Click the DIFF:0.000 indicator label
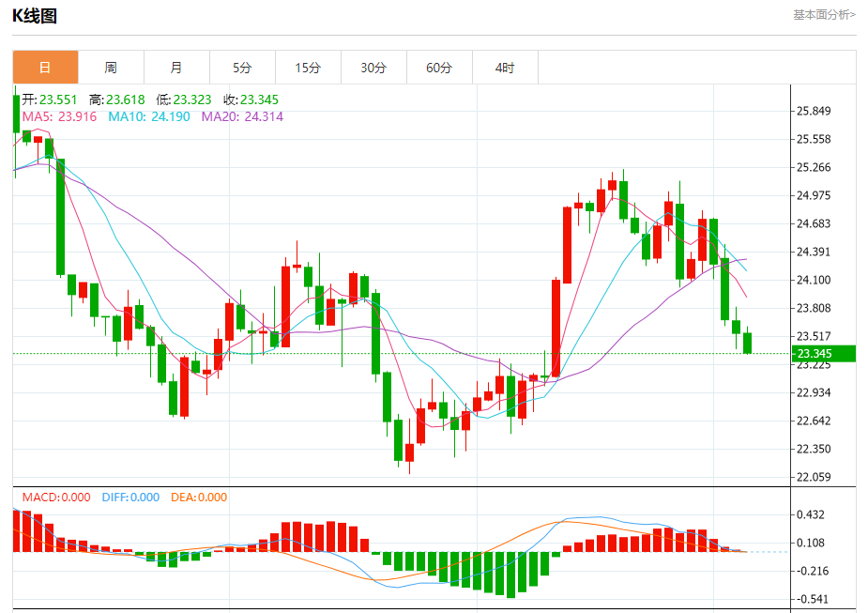The image size is (868, 613). coord(130,498)
